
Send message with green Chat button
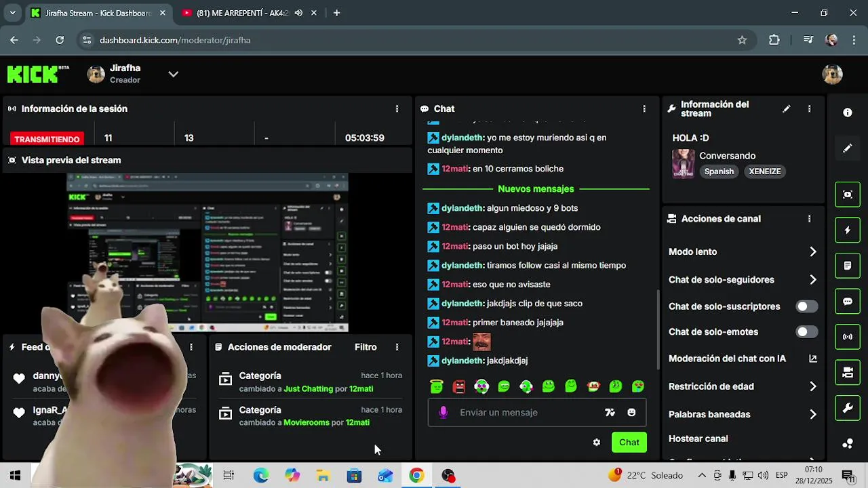pos(629,443)
